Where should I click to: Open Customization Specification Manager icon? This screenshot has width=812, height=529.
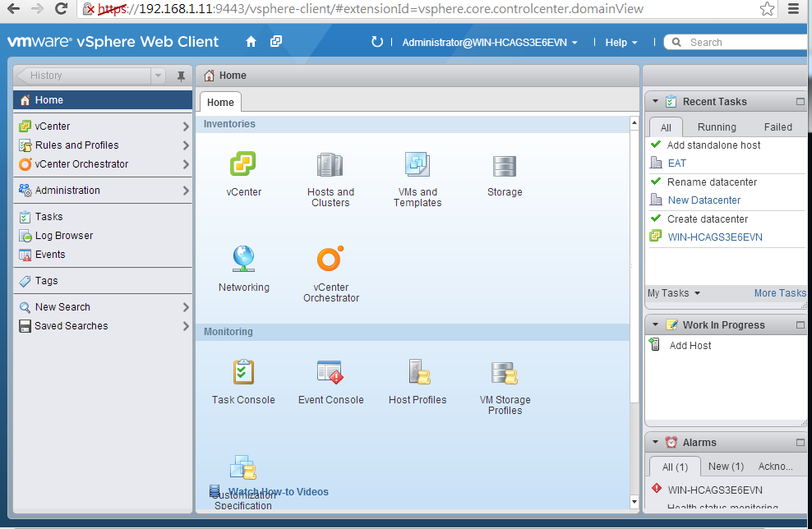coord(243,467)
